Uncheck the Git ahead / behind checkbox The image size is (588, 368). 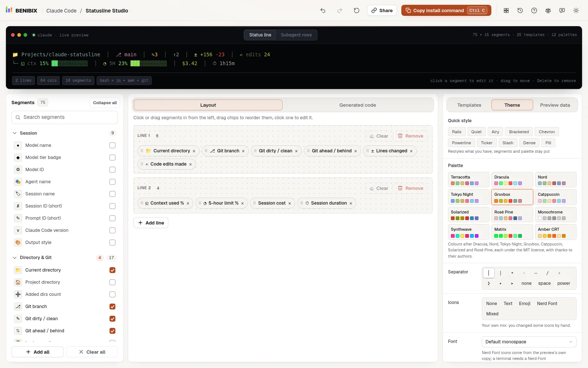pos(112,331)
